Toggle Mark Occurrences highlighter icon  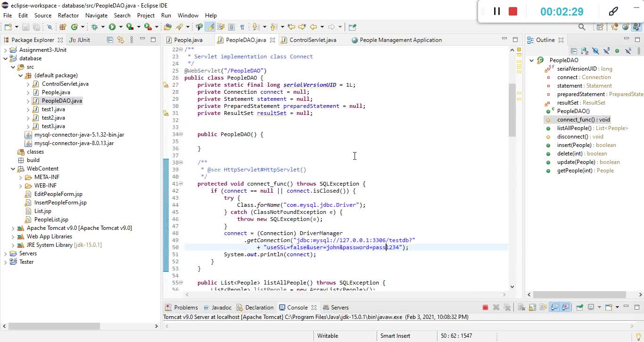tap(210, 27)
